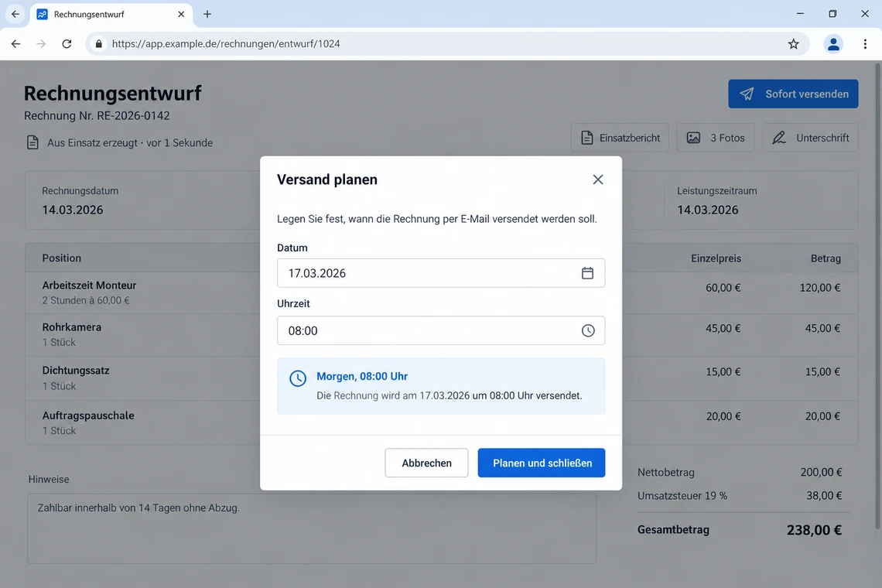
Task: Open the Einsatzbericht document
Action: (620, 138)
